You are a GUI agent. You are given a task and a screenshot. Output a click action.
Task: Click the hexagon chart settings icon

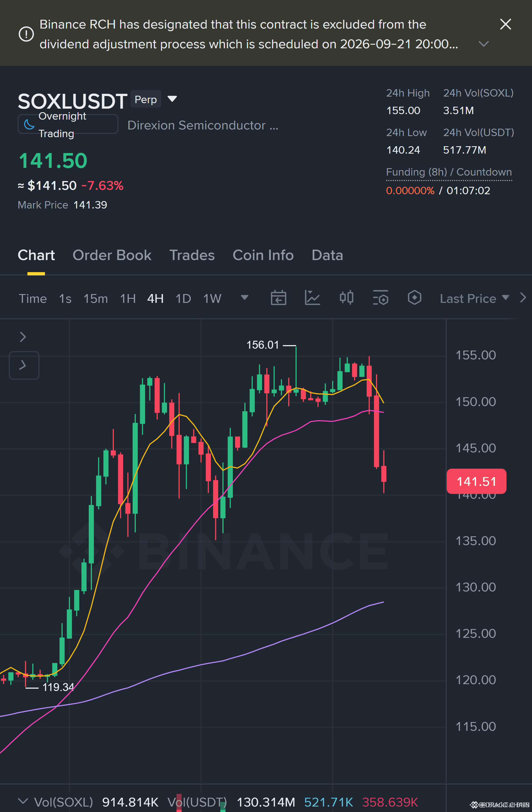point(414,298)
